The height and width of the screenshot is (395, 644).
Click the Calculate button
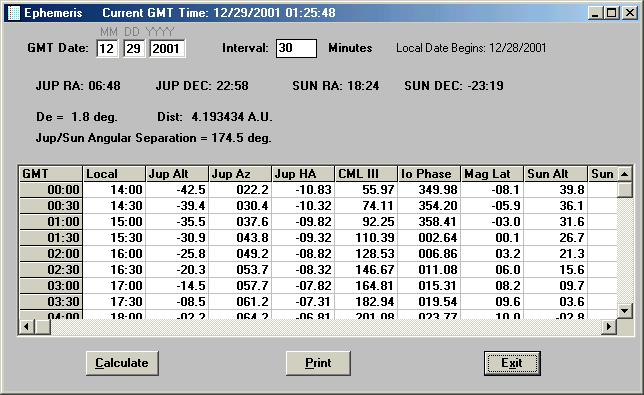click(x=122, y=363)
